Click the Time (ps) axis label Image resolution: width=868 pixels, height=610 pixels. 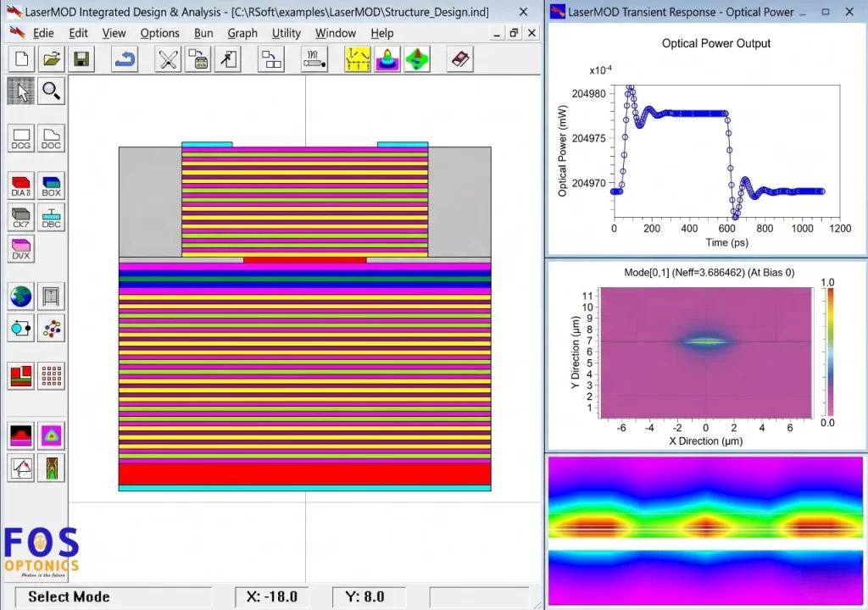[x=726, y=242]
